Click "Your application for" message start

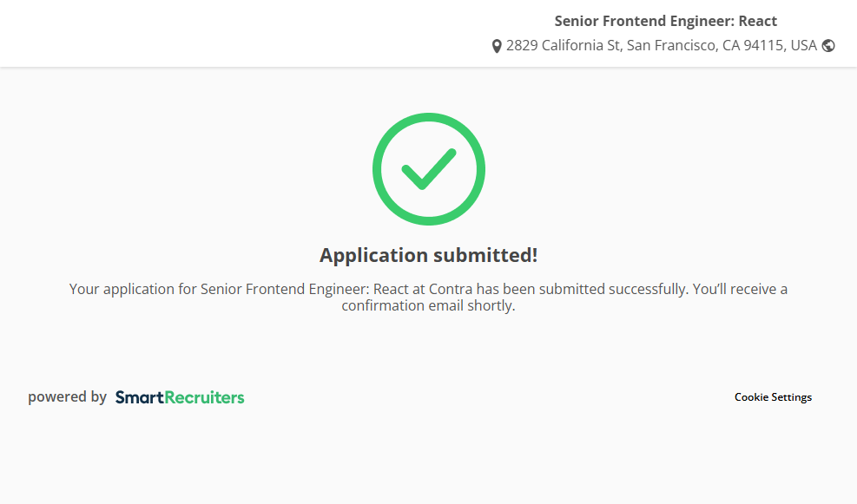[x=133, y=289]
